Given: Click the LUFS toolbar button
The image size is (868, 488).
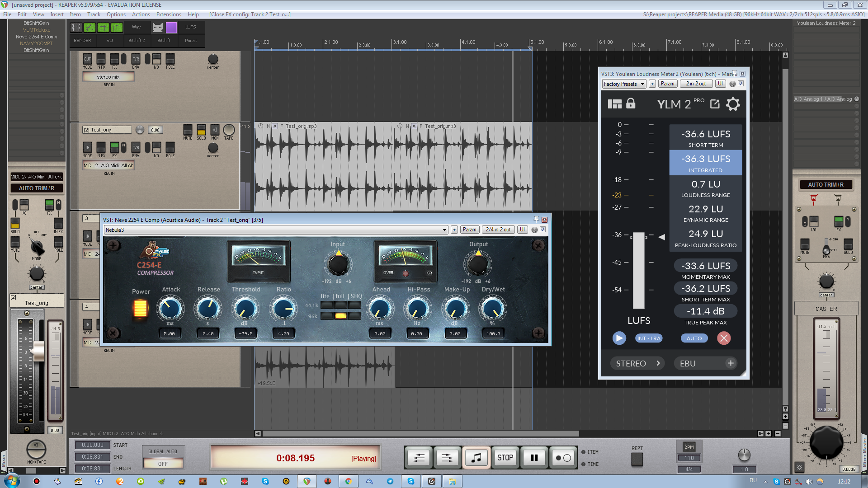Looking at the screenshot, I should pyautogui.click(x=190, y=27).
